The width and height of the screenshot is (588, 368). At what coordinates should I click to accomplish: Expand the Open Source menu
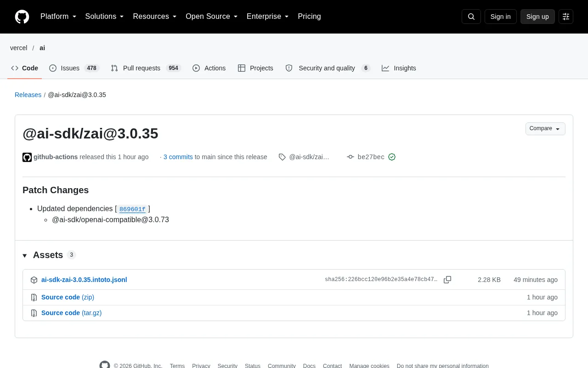(x=212, y=17)
